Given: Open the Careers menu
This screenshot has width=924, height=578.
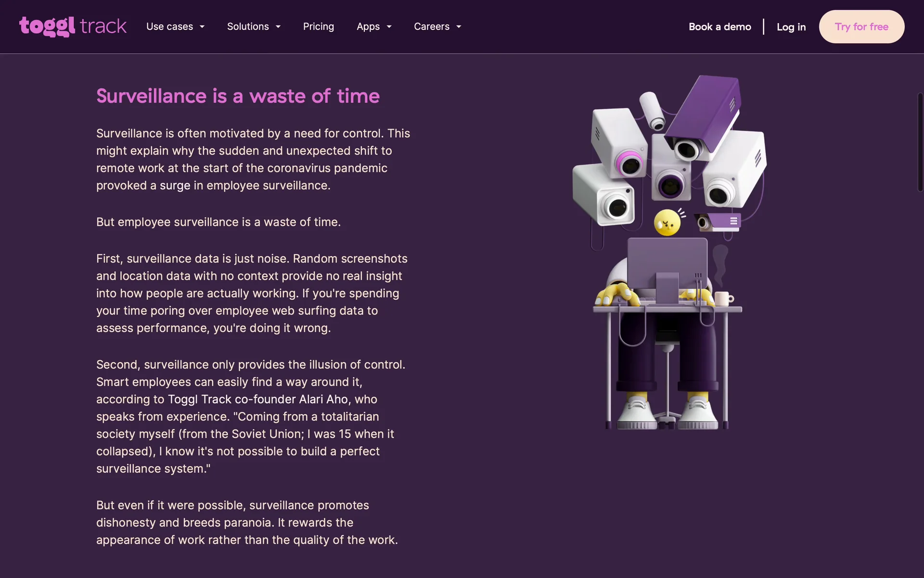Looking at the screenshot, I should coord(432,26).
